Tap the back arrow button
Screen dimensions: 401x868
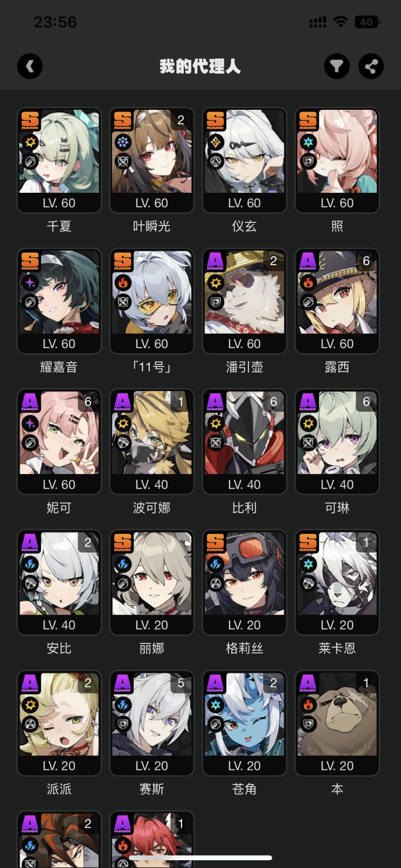click(30, 67)
